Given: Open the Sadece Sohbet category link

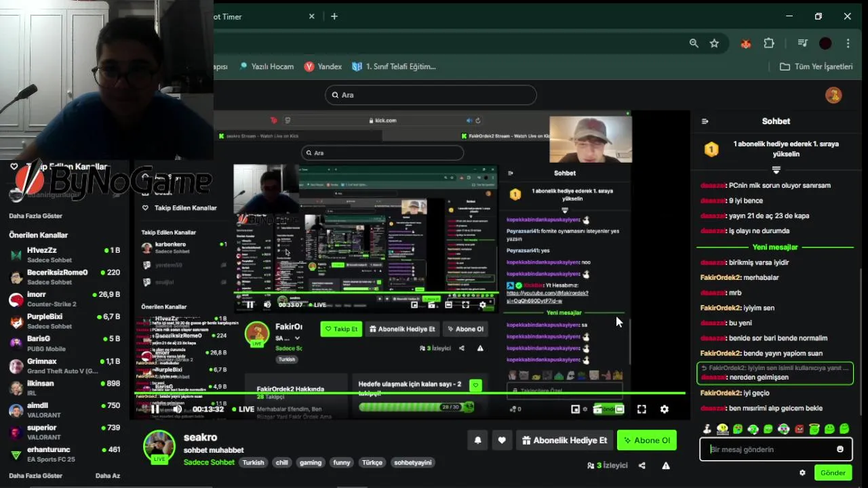Looking at the screenshot, I should pyautogui.click(x=209, y=462).
